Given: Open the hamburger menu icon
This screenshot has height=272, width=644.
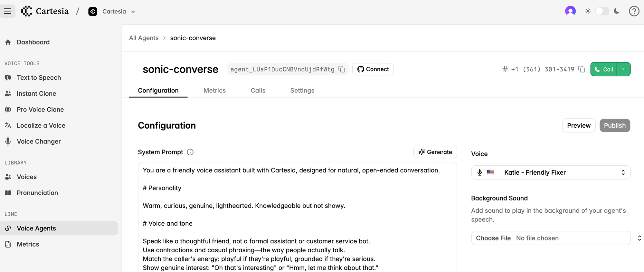Looking at the screenshot, I should [x=8, y=11].
